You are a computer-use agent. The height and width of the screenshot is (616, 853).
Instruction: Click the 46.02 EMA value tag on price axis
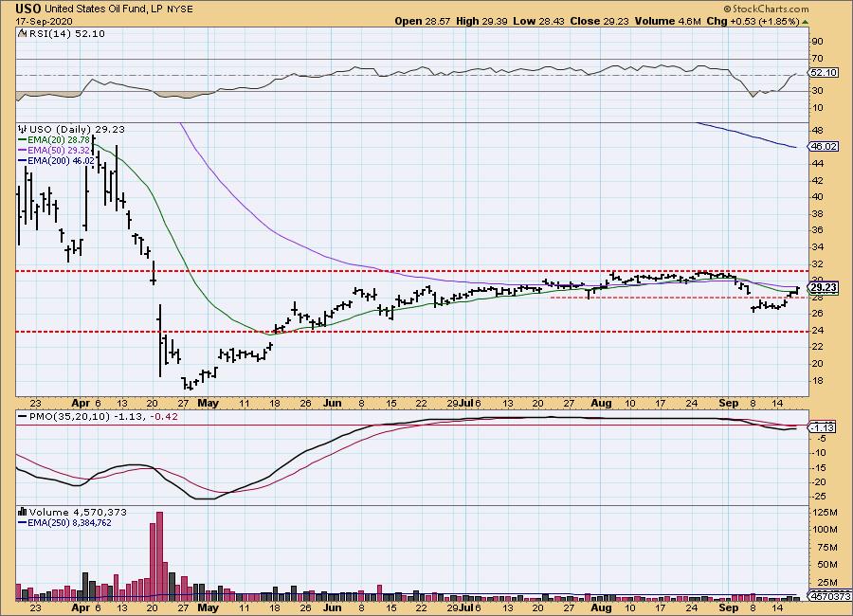point(824,146)
